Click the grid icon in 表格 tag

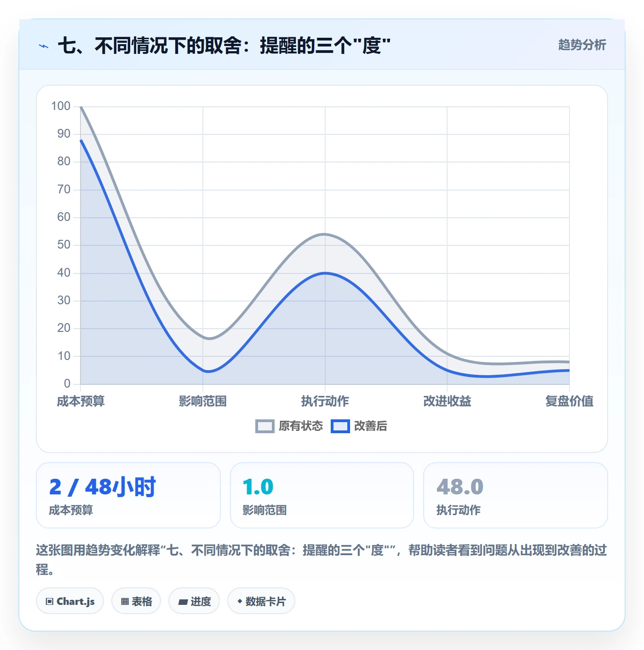pos(125,601)
